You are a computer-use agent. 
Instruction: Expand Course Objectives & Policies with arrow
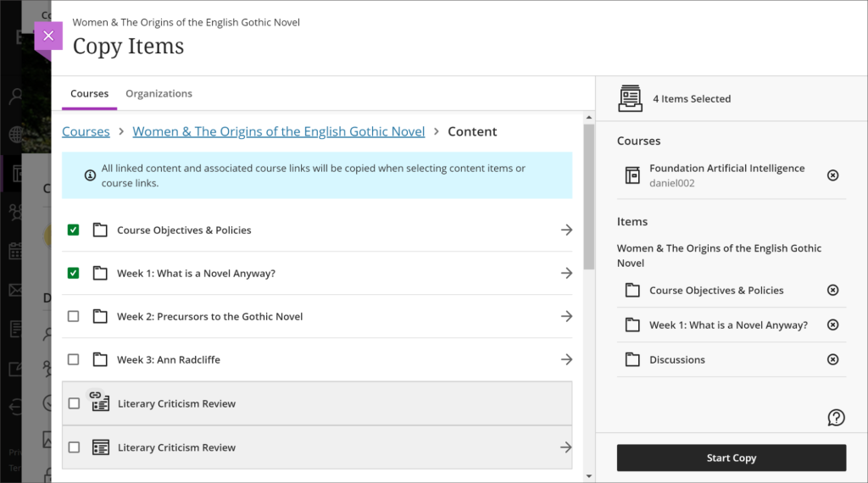pos(566,230)
